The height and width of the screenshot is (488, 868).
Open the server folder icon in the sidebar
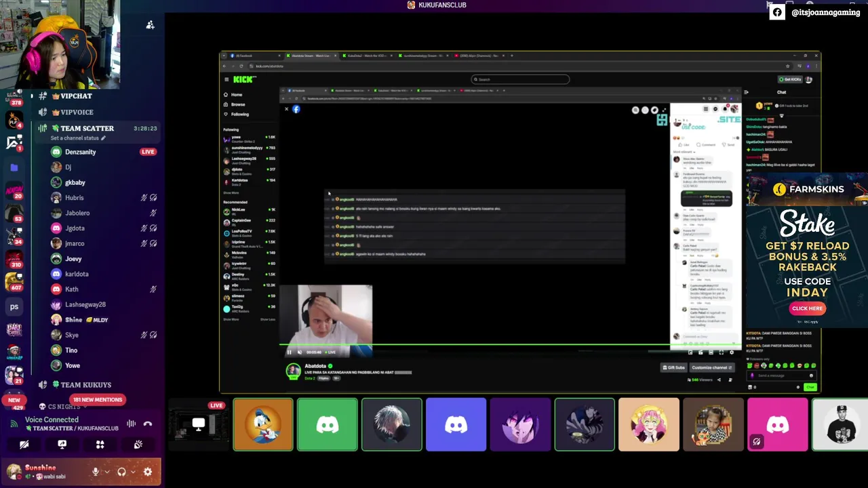(x=14, y=167)
